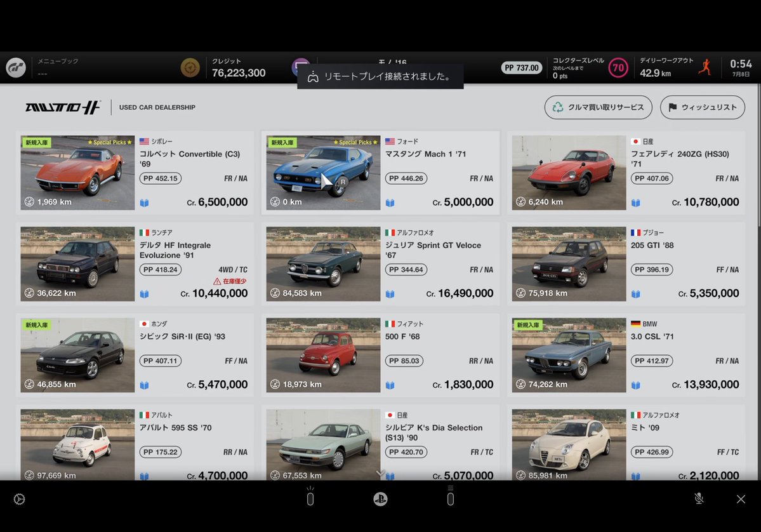Click the 0:54 clock display
761x532 pixels.
tap(741, 64)
